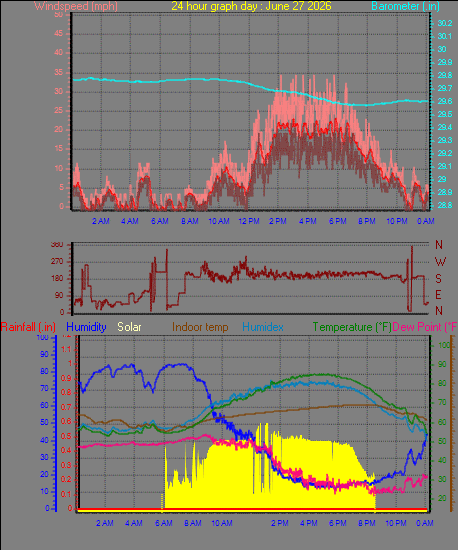Click the 12 PM tick on wind graph
Screen dimensions: 458x550
[249, 221]
